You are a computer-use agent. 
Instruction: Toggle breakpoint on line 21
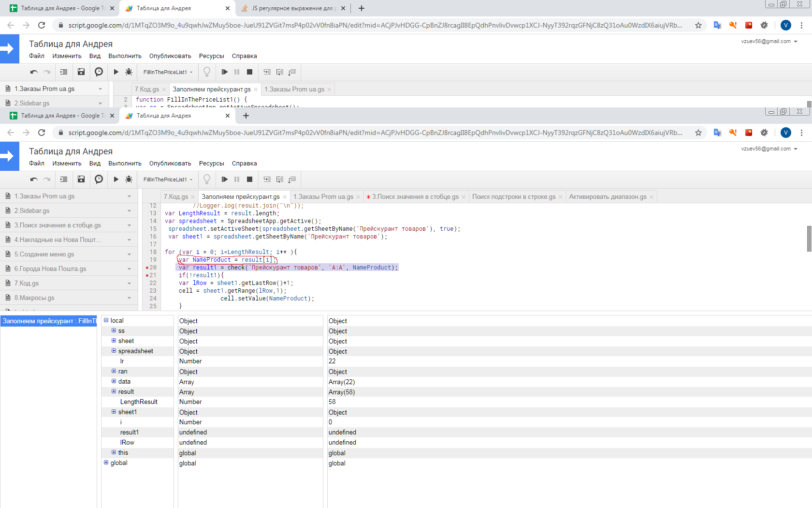point(147,275)
